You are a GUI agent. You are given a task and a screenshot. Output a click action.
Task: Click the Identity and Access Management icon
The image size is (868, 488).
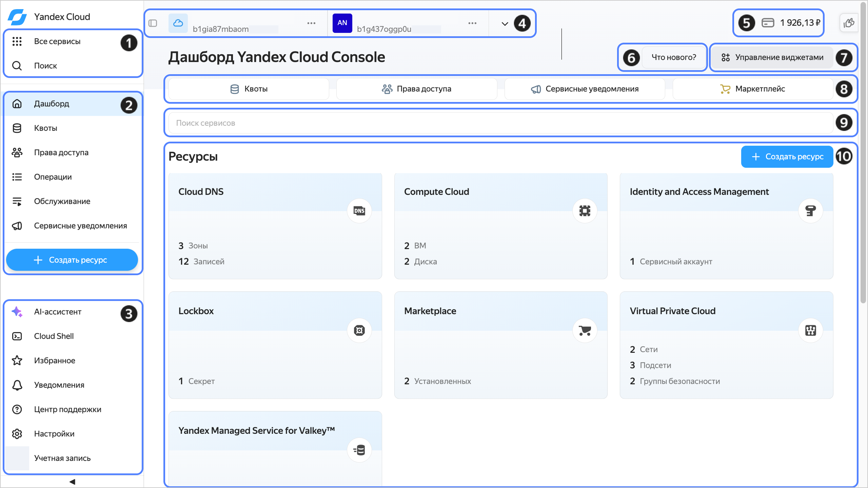tap(811, 211)
